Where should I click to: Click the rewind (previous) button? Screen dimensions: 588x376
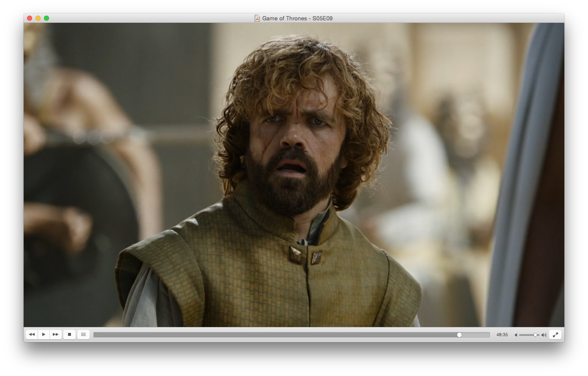tap(32, 335)
